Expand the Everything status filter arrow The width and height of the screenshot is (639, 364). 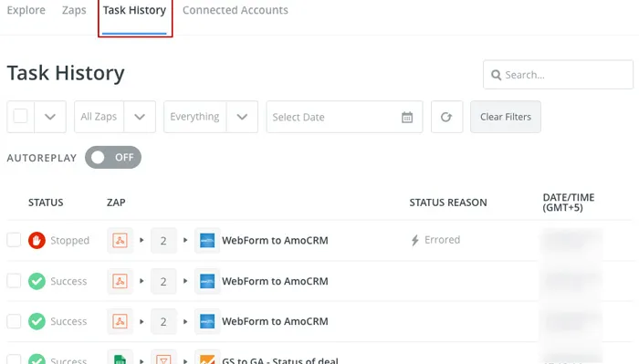tap(242, 117)
